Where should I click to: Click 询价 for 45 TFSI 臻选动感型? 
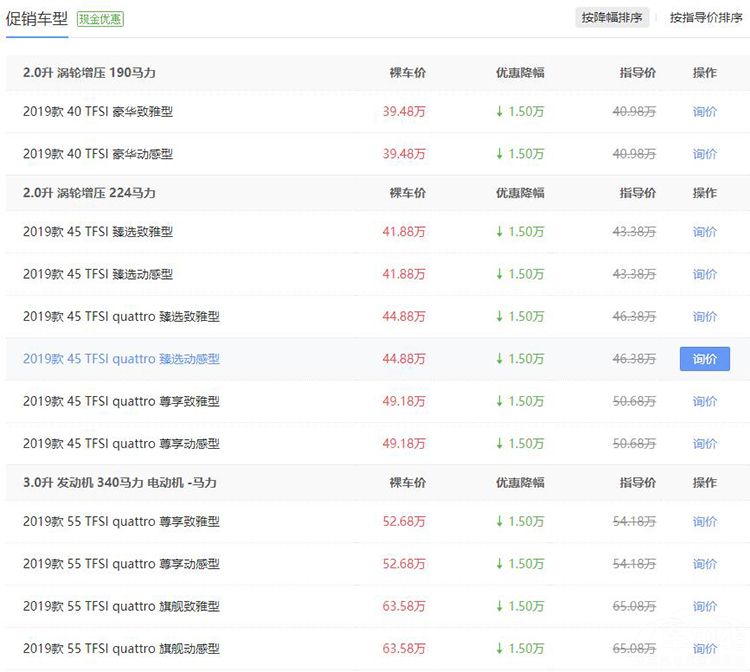705,274
